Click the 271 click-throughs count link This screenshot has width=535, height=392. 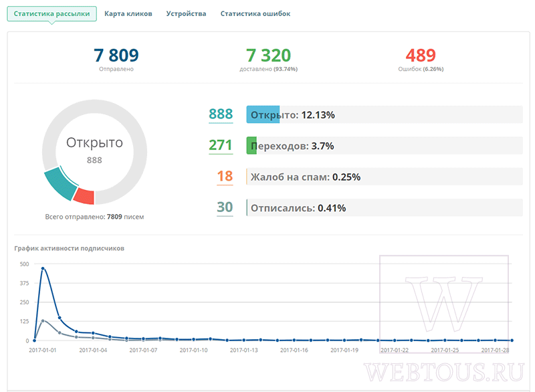pyautogui.click(x=221, y=145)
